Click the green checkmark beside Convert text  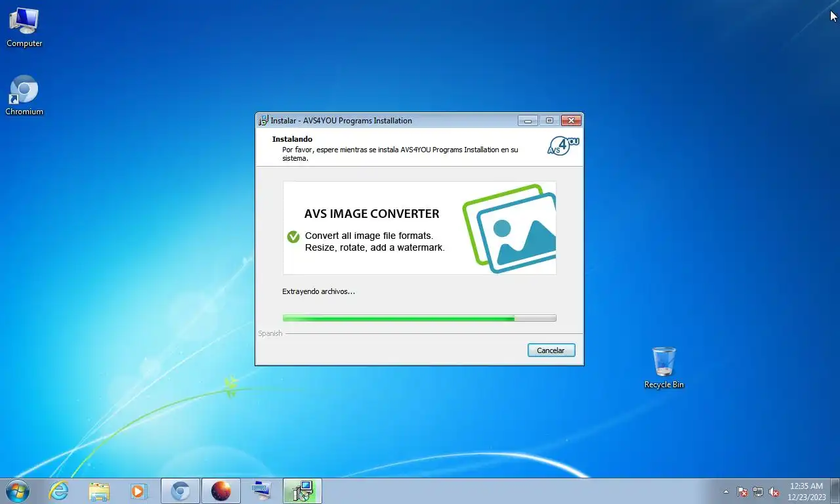(293, 236)
